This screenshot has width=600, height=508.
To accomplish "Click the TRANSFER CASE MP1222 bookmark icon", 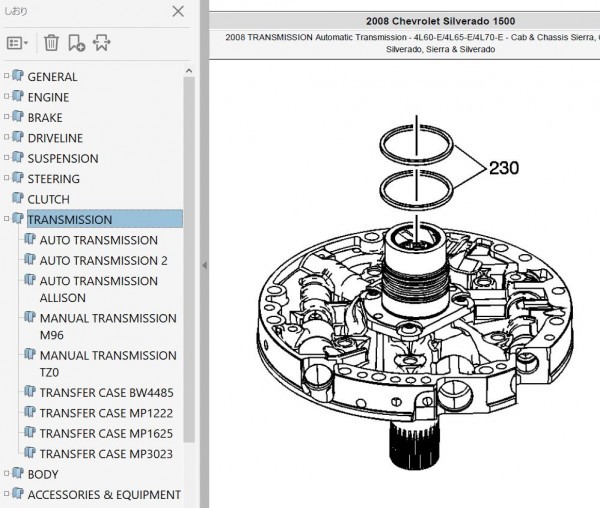I will tap(30, 412).
